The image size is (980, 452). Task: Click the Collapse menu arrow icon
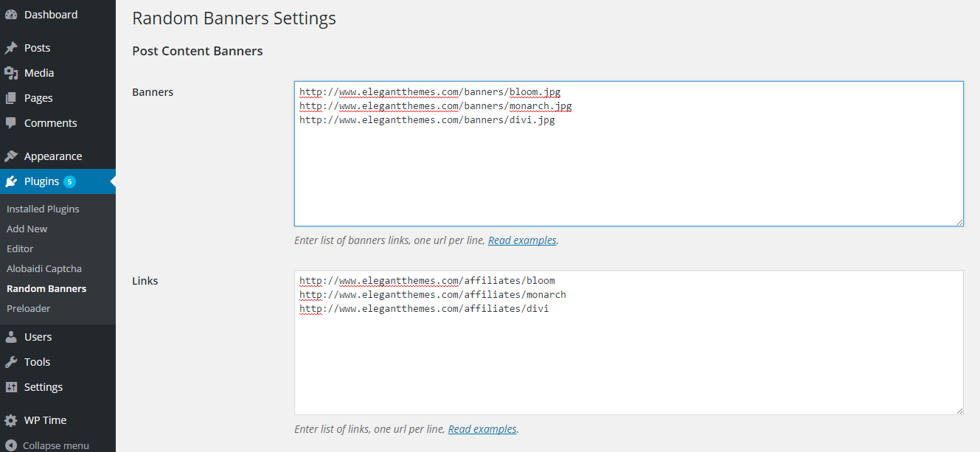point(11,445)
